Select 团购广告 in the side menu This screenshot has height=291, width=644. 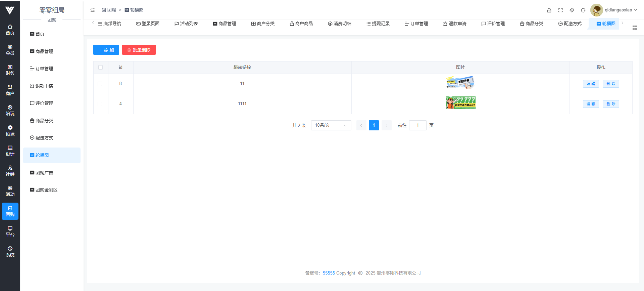(44, 173)
